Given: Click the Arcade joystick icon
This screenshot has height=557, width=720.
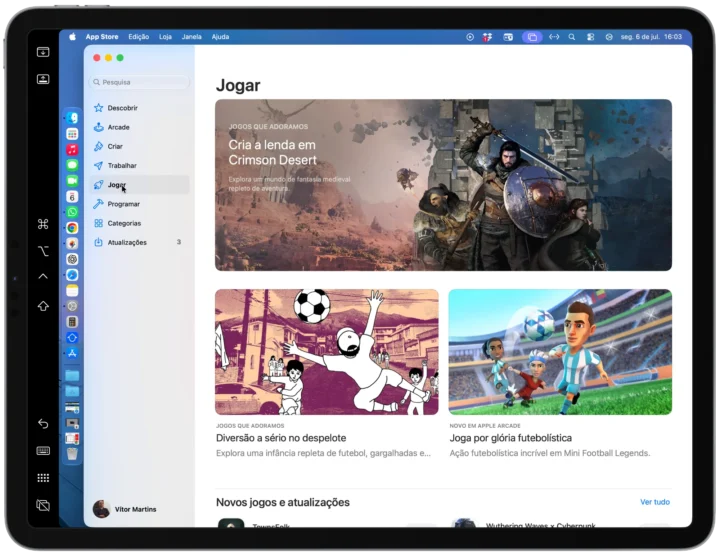Looking at the screenshot, I should coord(98,127).
